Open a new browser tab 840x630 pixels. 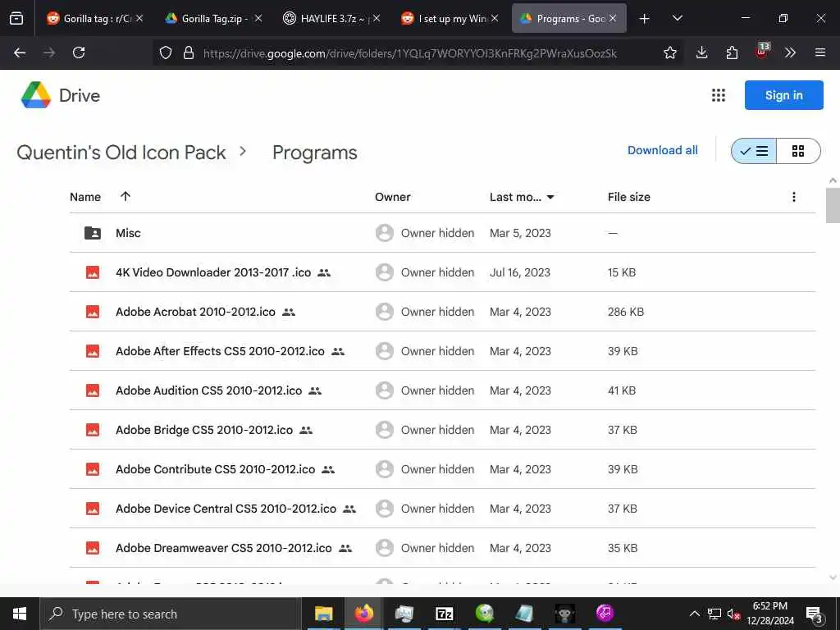tap(645, 19)
